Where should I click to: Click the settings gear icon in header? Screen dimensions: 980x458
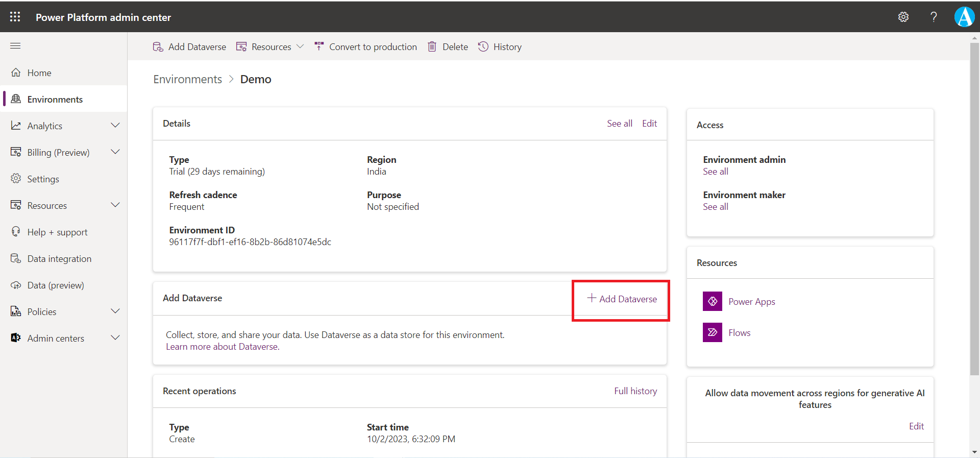click(x=903, y=17)
